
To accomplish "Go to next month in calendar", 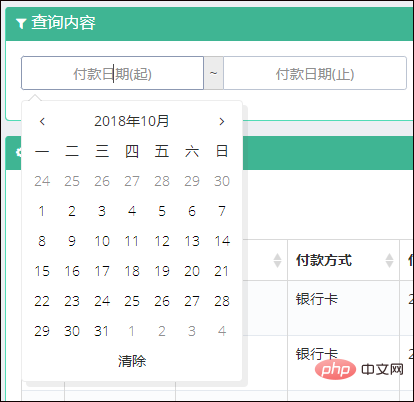I will coord(222,121).
